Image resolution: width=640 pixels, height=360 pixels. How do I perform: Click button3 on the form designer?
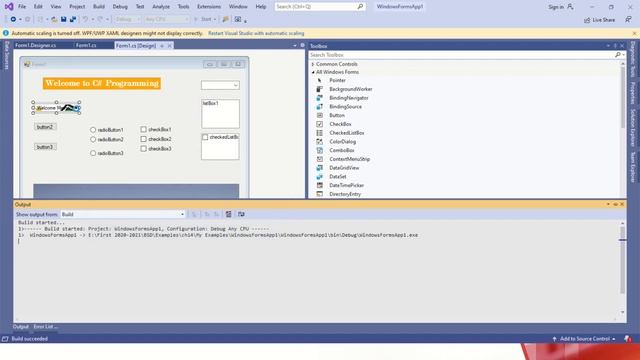coord(45,147)
